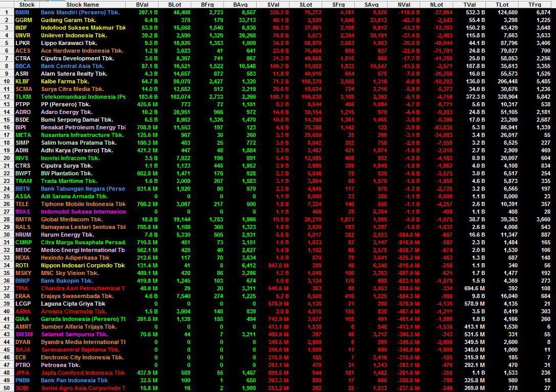Image resolution: width=556 pixels, height=392 pixels.
Task: Select Laguna Cipta Griya Tbk name
Action: pos(73,304)
